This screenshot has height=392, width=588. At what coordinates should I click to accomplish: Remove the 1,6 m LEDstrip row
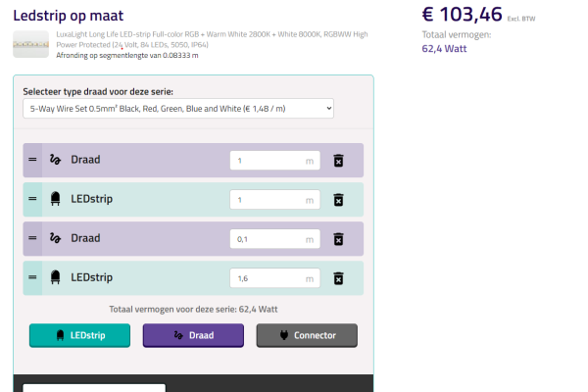tap(338, 278)
